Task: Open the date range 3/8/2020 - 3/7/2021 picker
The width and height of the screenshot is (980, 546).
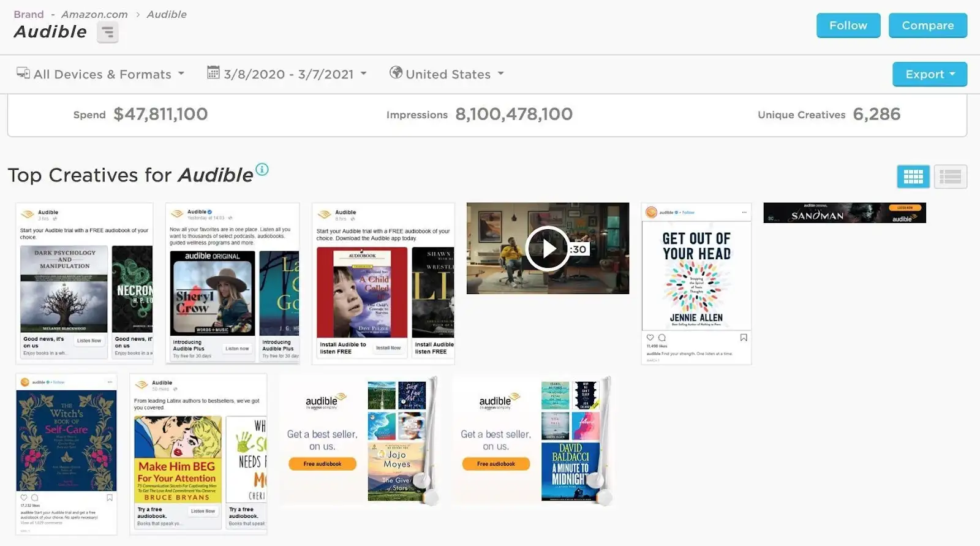Action: pyautogui.click(x=287, y=74)
